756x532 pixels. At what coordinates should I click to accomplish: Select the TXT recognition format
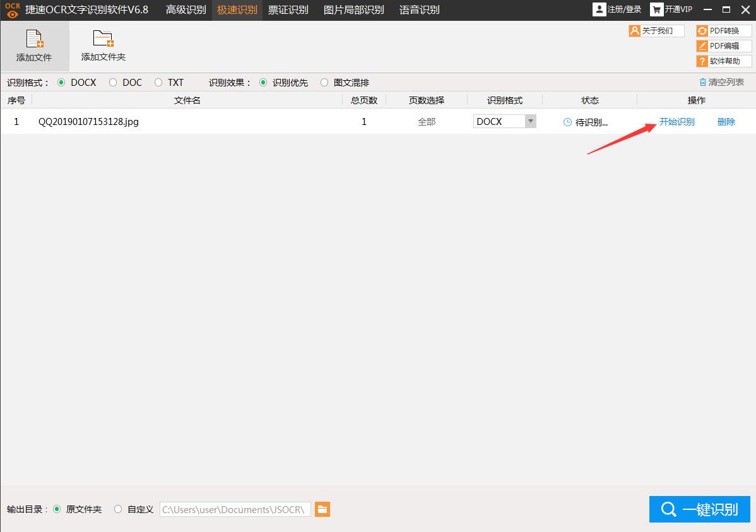pos(158,82)
